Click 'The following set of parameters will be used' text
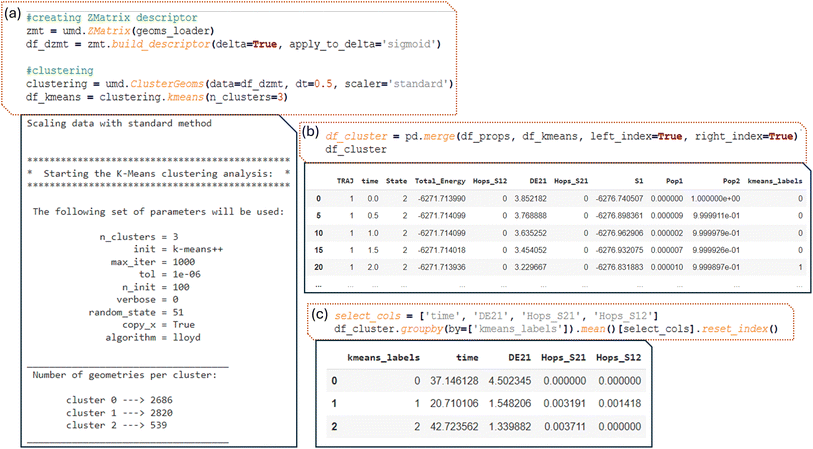This screenshot has height=449, width=813. (159, 212)
